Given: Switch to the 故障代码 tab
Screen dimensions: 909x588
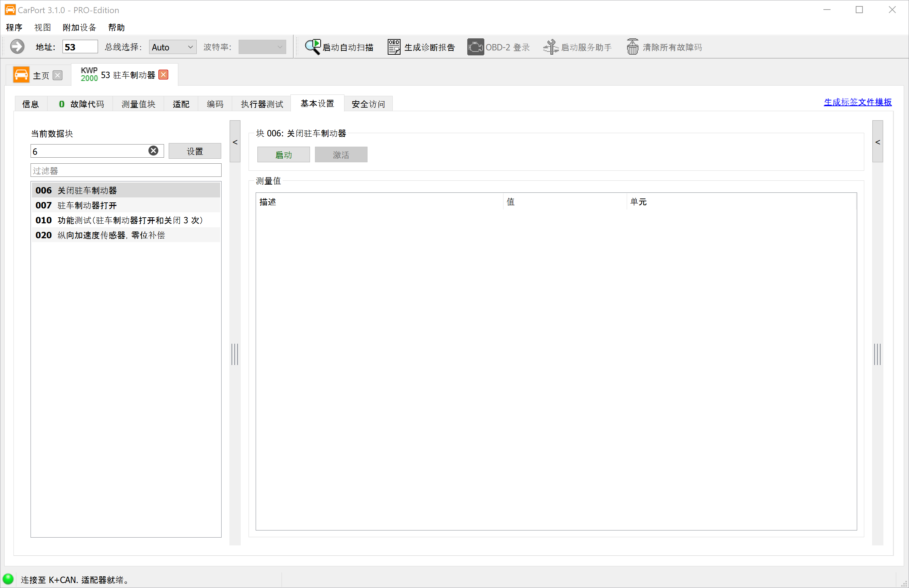Looking at the screenshot, I should coord(81,104).
